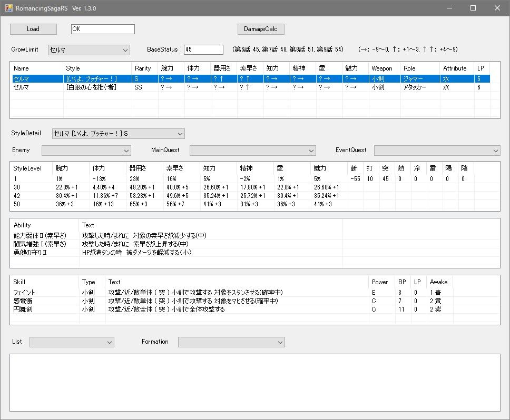Select the 円舞剣 skill row

coord(232,309)
